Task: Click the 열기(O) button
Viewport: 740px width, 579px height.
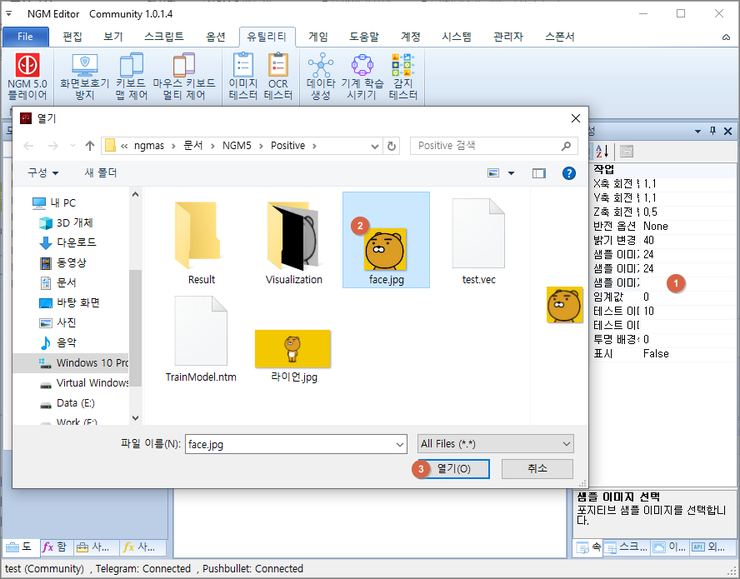Action: coord(453,469)
